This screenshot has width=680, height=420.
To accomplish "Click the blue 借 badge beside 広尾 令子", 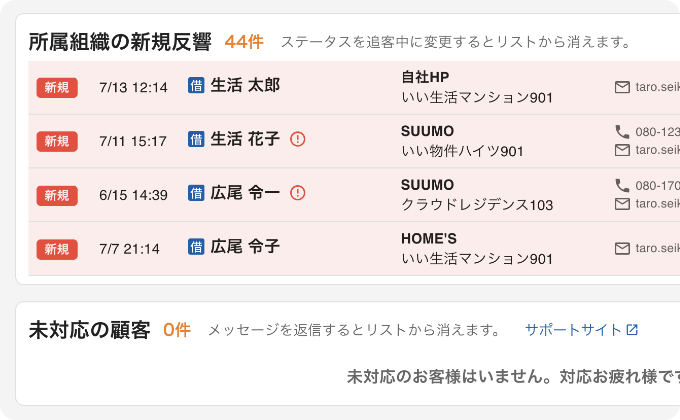I will tap(196, 246).
